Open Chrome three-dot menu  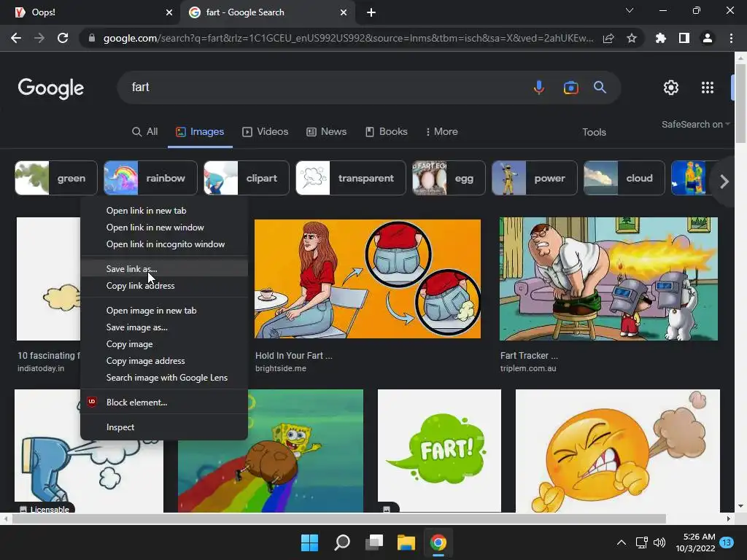coord(731,38)
